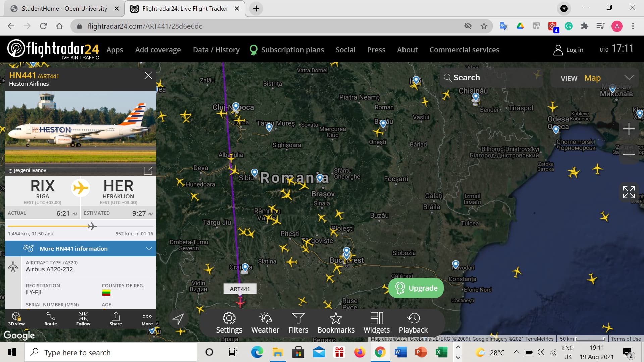644x362 pixels.
Task: Open Bookmarks from the bottom toolbar
Action: tap(336, 323)
